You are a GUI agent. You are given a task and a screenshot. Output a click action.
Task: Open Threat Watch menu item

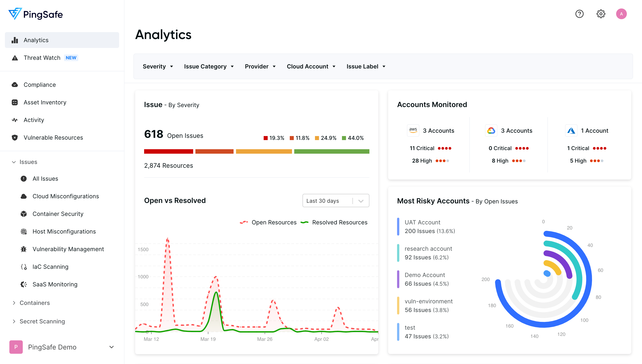click(x=42, y=58)
